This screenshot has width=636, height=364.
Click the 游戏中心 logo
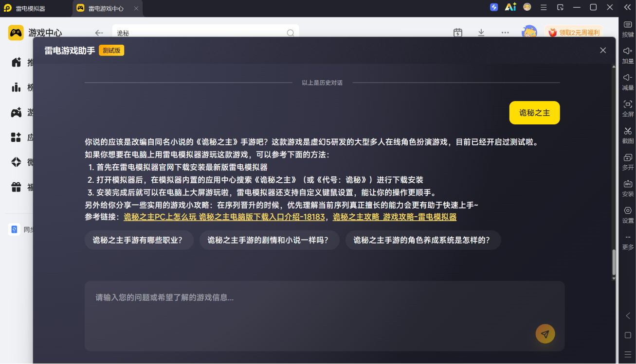pyautogui.click(x=35, y=33)
